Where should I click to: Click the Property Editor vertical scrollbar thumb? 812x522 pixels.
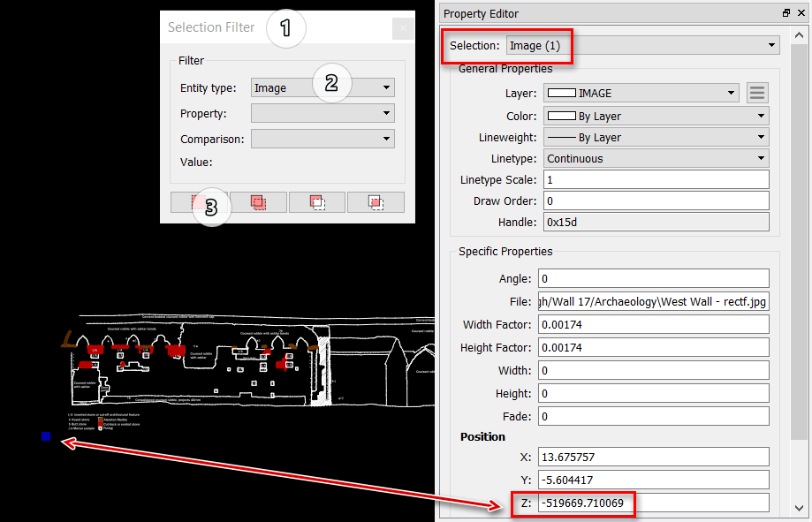[x=799, y=242]
